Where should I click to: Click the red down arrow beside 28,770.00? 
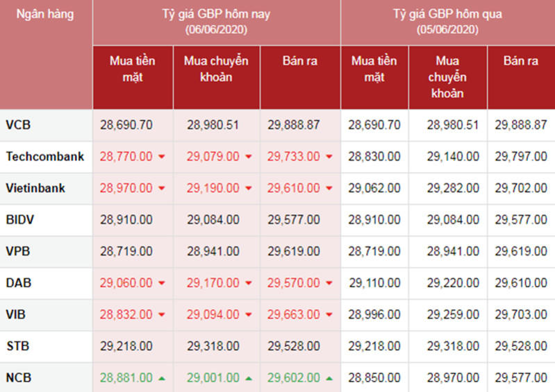(162, 157)
